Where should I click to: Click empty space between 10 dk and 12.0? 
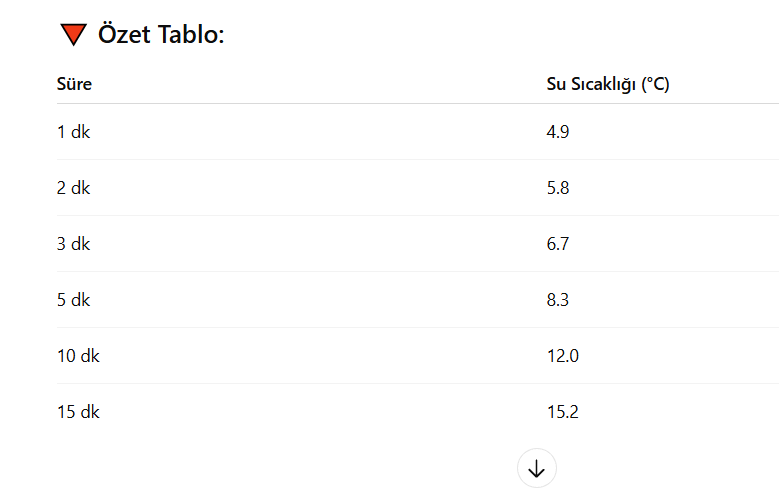coord(323,356)
